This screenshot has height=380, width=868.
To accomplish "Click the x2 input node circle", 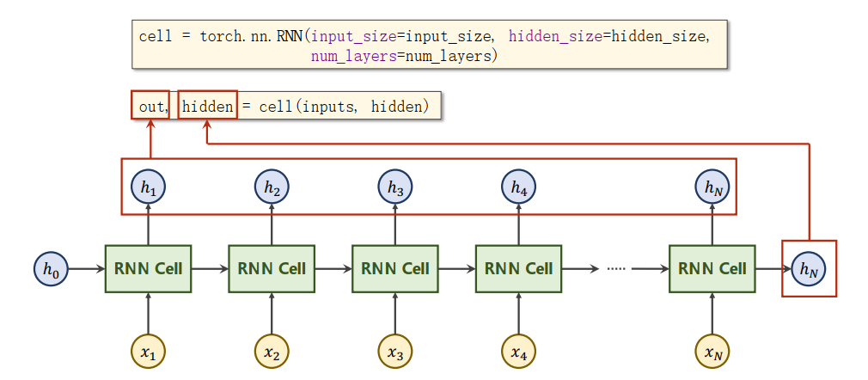I will tap(272, 352).
